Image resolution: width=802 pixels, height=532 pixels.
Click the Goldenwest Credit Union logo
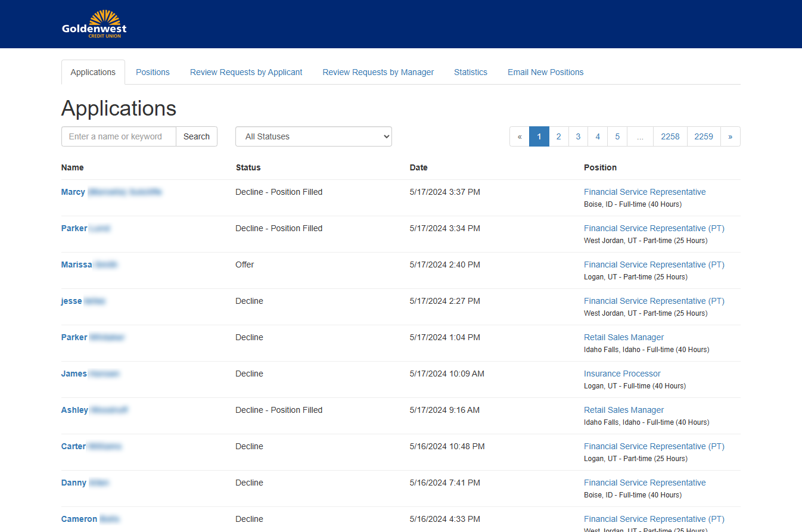pos(94,24)
